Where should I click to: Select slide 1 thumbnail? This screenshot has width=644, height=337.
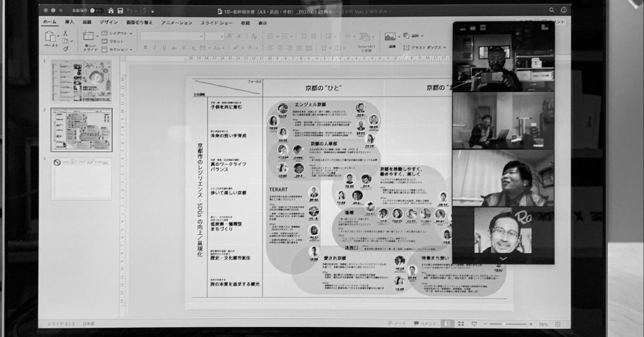[82, 81]
